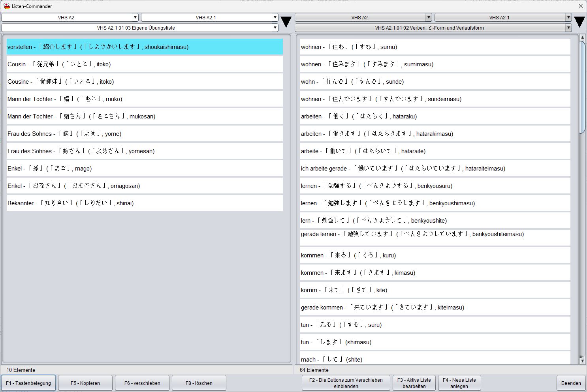Select the wohnen - 住む entry in right list
This screenshot has width=587, height=392.
[435, 47]
